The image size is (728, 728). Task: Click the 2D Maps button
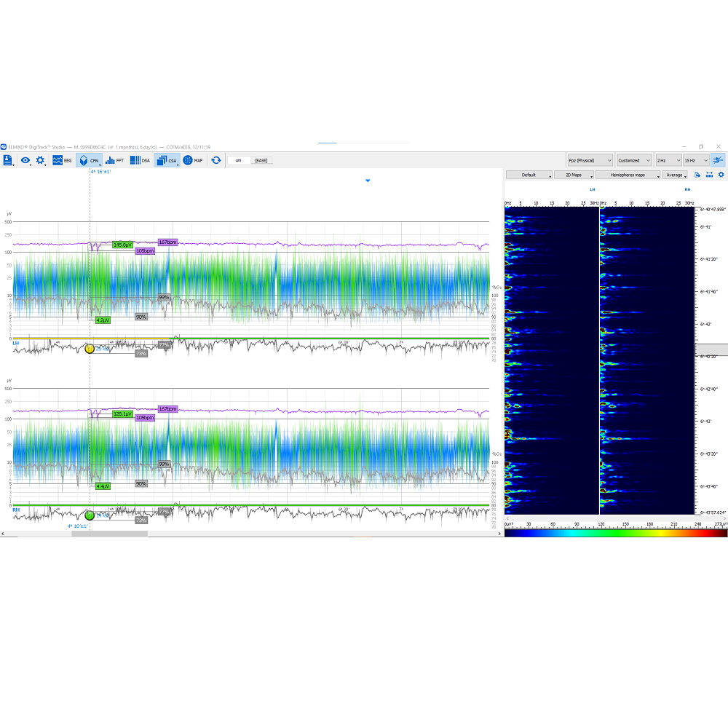573,175
